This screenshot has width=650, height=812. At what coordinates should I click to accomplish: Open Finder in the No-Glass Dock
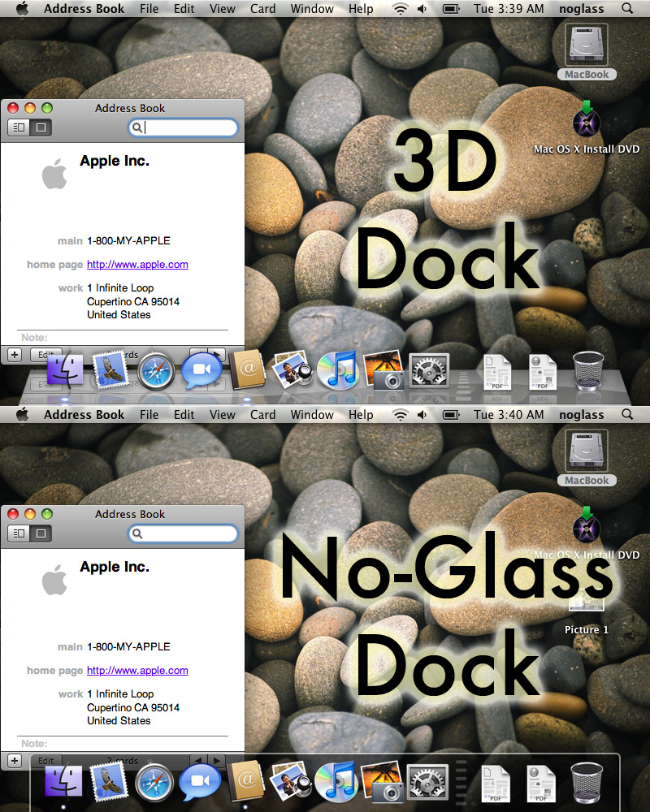pyautogui.click(x=63, y=780)
